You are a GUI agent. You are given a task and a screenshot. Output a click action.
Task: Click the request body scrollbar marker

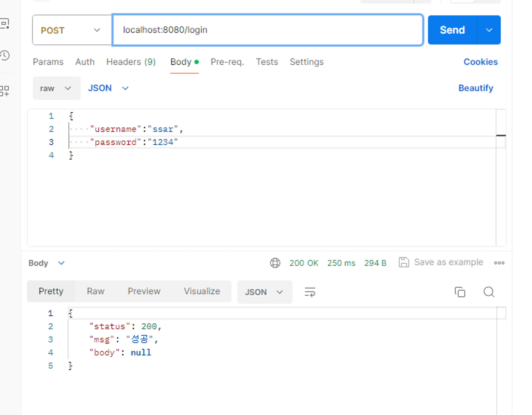click(501, 135)
